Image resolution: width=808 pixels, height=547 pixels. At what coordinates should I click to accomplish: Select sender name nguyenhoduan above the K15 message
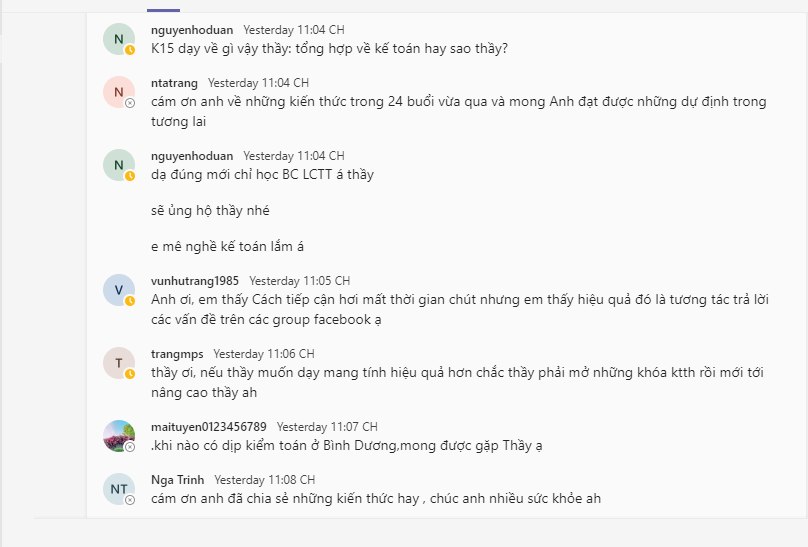tap(192, 30)
